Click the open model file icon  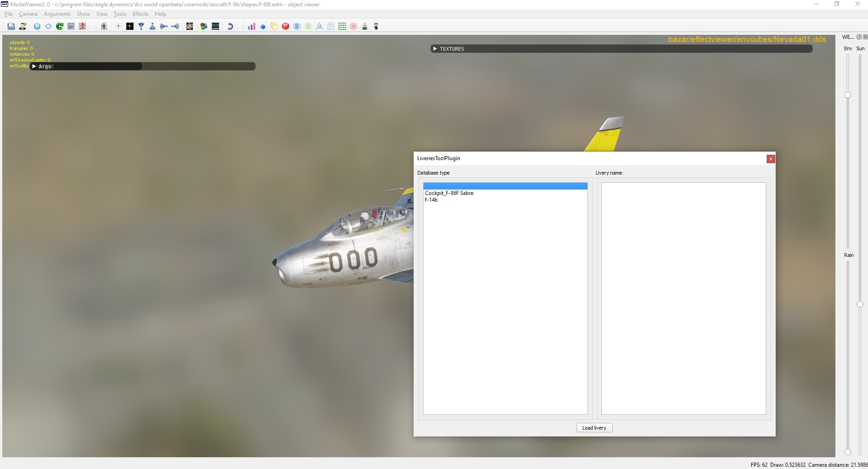click(x=11, y=26)
